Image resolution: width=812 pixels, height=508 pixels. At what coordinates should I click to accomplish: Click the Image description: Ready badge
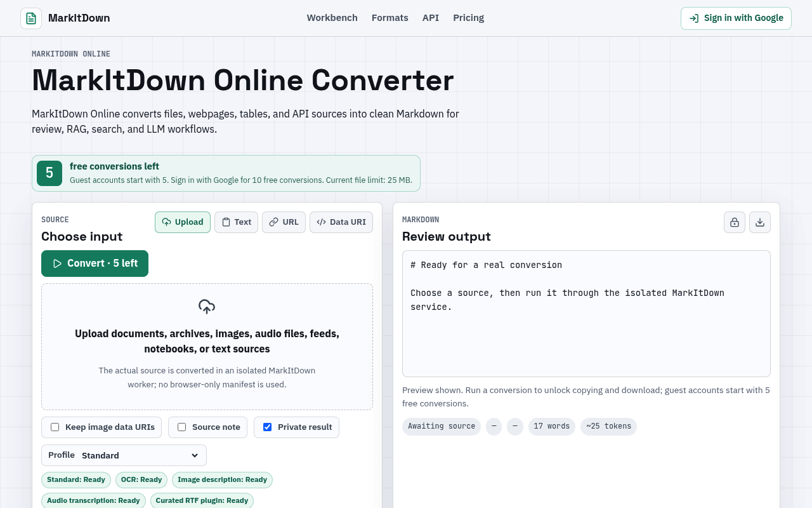tap(222, 480)
